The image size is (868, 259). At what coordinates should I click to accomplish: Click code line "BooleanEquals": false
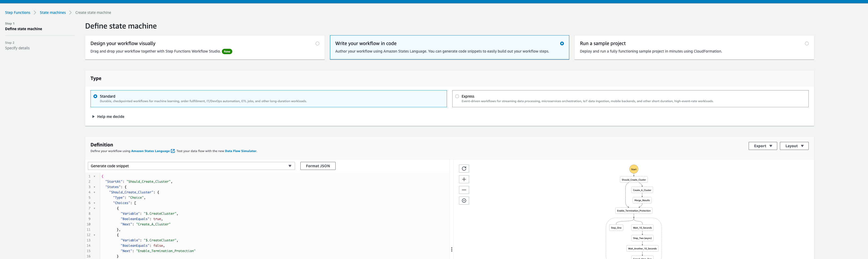pos(143,246)
